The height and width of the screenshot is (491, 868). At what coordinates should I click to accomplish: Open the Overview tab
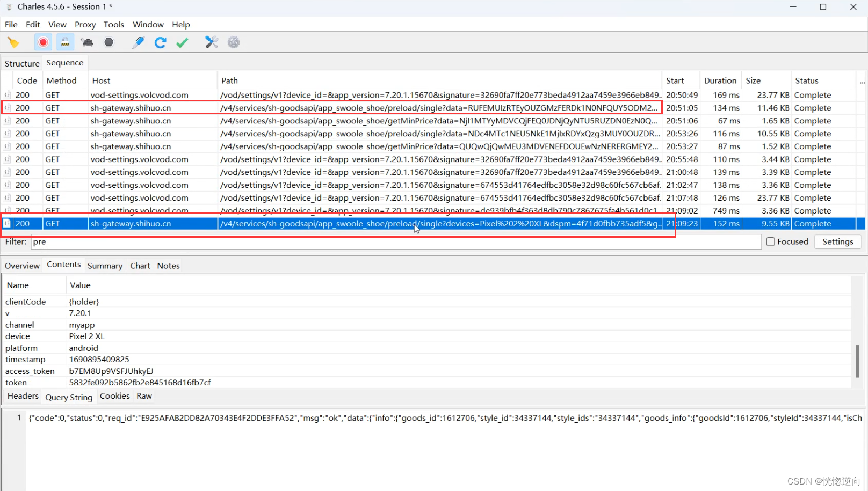(22, 266)
